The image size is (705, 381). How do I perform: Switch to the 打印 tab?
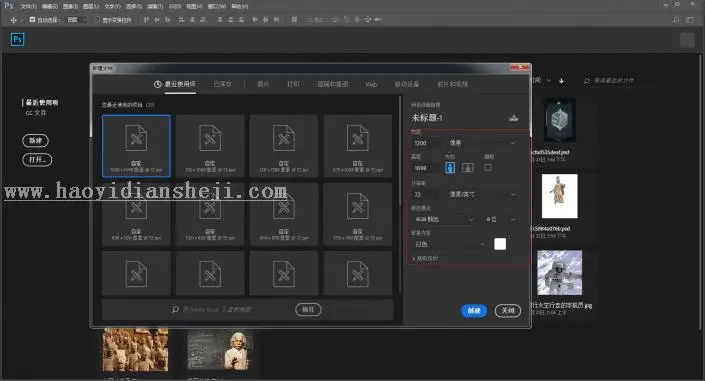[293, 84]
